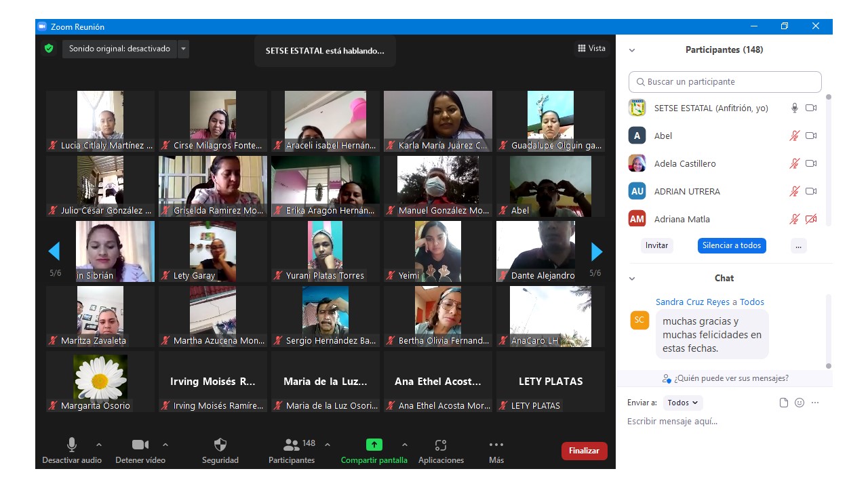Open the Enviar a Todos recipient dropdown
Viewport: 868px width, 488px height.
pos(683,403)
